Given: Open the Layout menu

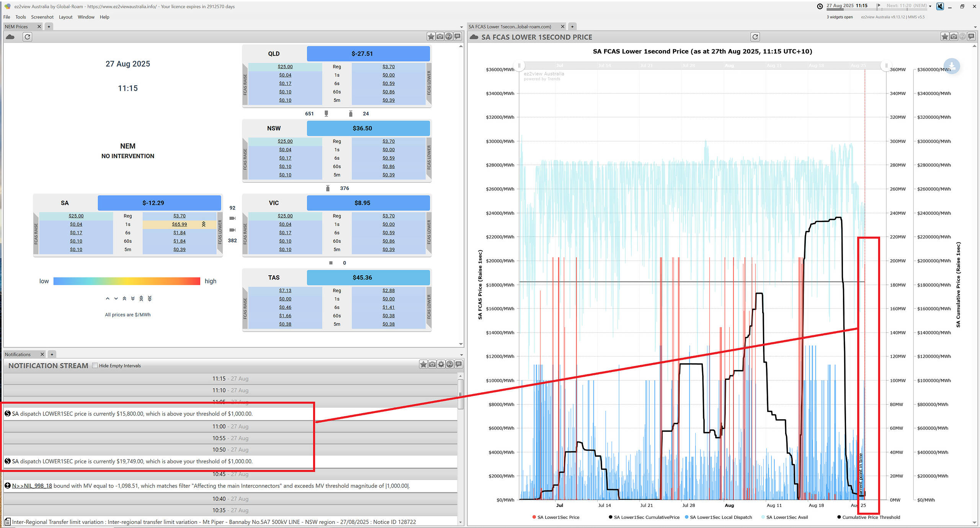Looking at the screenshot, I should 65,17.
